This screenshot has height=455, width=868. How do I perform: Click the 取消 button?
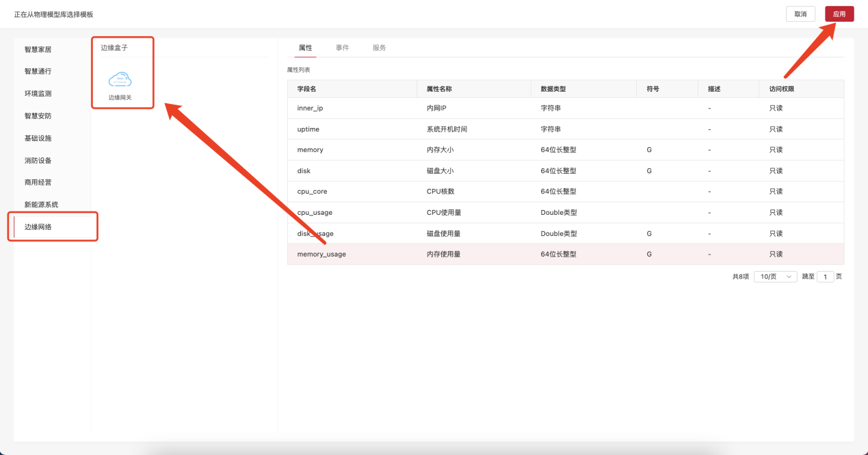point(800,14)
